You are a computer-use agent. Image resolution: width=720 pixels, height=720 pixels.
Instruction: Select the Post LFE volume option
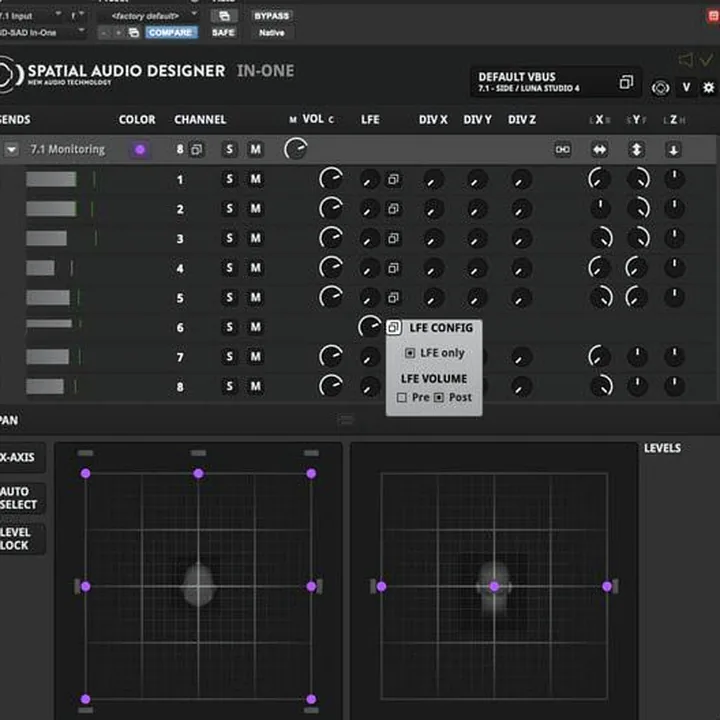pyautogui.click(x=439, y=397)
